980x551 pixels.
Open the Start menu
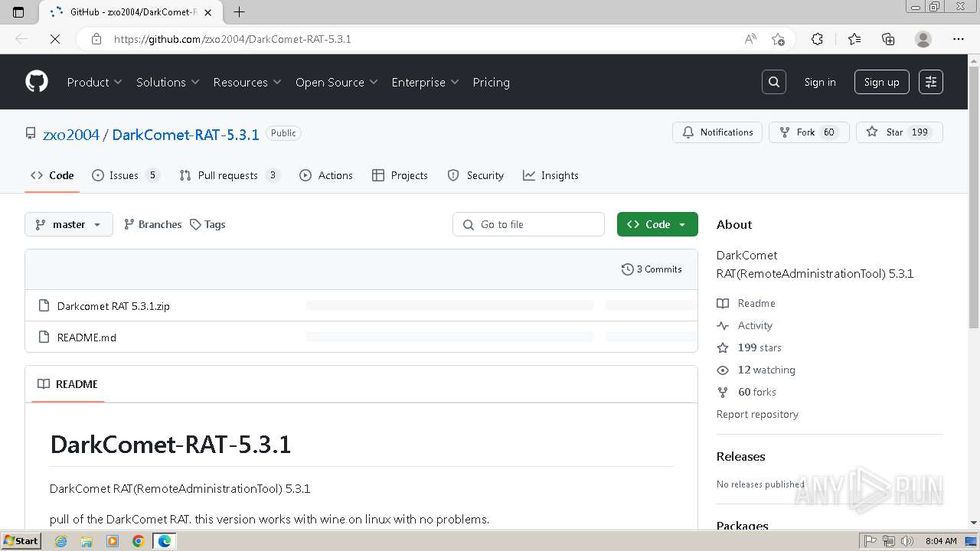[21, 541]
